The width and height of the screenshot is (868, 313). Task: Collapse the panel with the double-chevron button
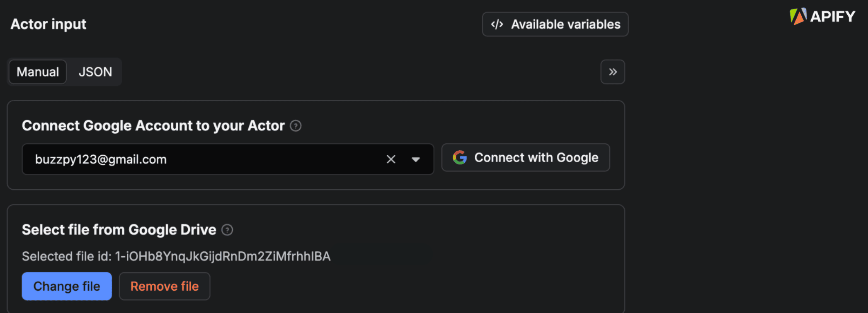(613, 72)
